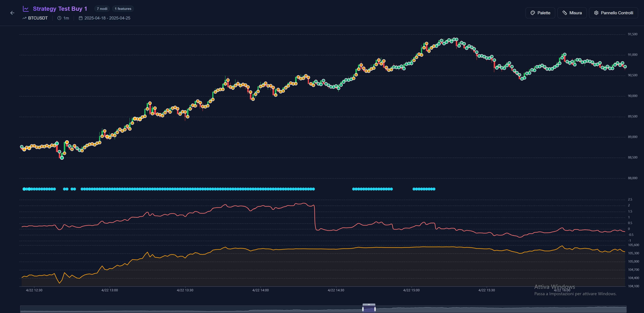Click the 7 nodi badge

click(x=102, y=9)
